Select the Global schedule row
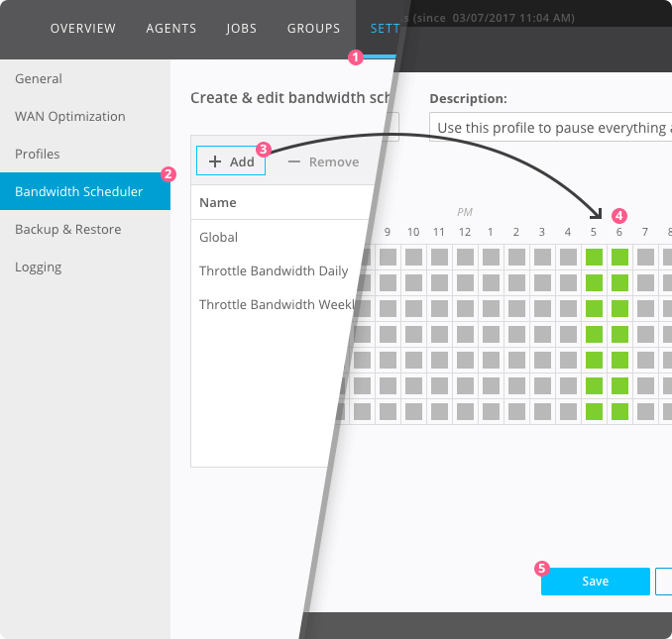This screenshot has height=639, width=672. pyautogui.click(x=280, y=237)
